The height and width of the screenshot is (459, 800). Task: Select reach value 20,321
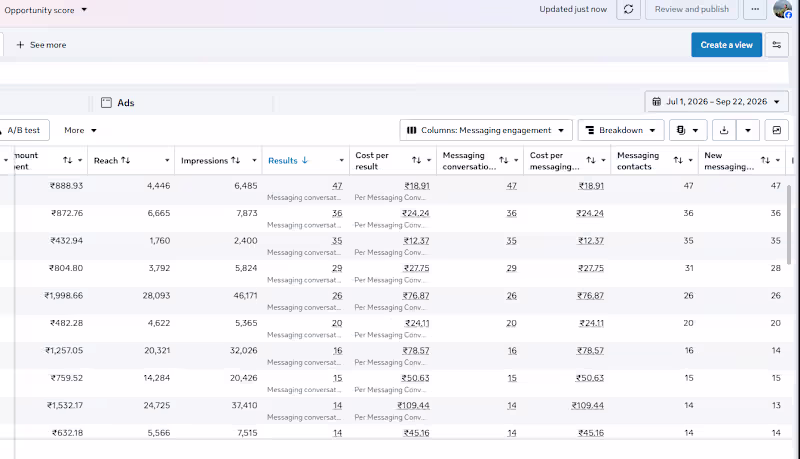[x=157, y=351]
